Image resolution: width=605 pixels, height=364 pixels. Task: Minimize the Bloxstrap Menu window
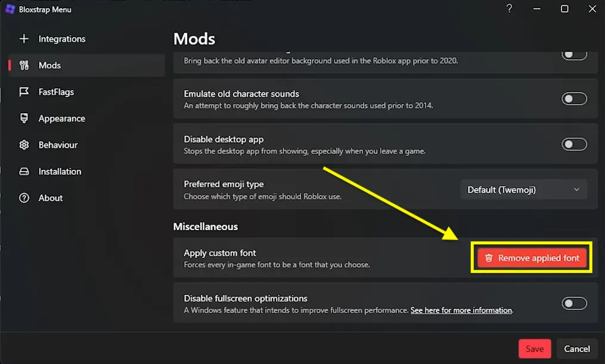(x=536, y=8)
